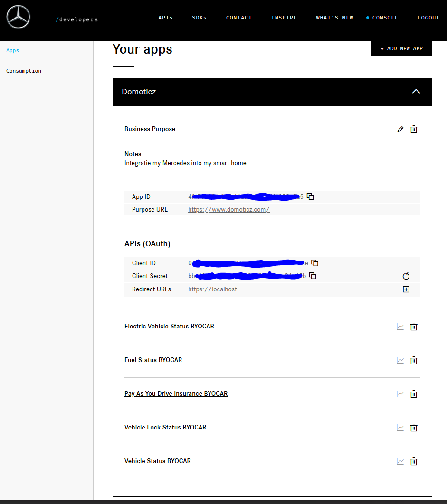Click the 'Integratie my Mercedes' notes text
This screenshot has height=504, width=447.
pos(186,163)
